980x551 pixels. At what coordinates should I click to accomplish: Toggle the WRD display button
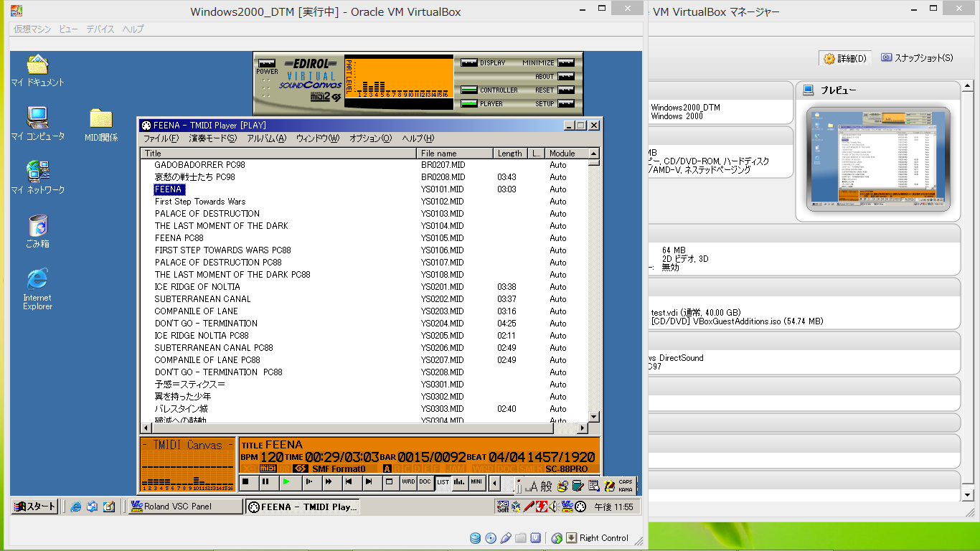point(408,482)
